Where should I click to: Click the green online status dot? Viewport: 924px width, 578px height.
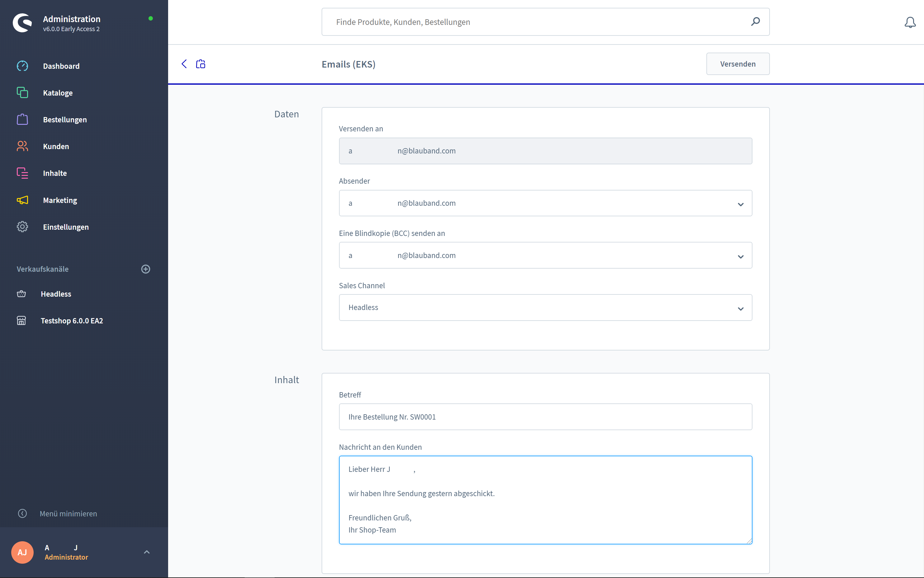point(151,18)
